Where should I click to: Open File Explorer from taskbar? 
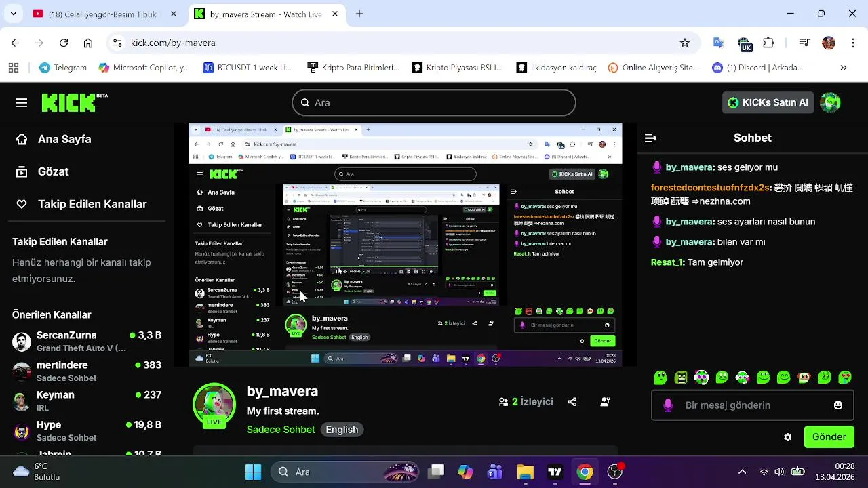tap(526, 472)
